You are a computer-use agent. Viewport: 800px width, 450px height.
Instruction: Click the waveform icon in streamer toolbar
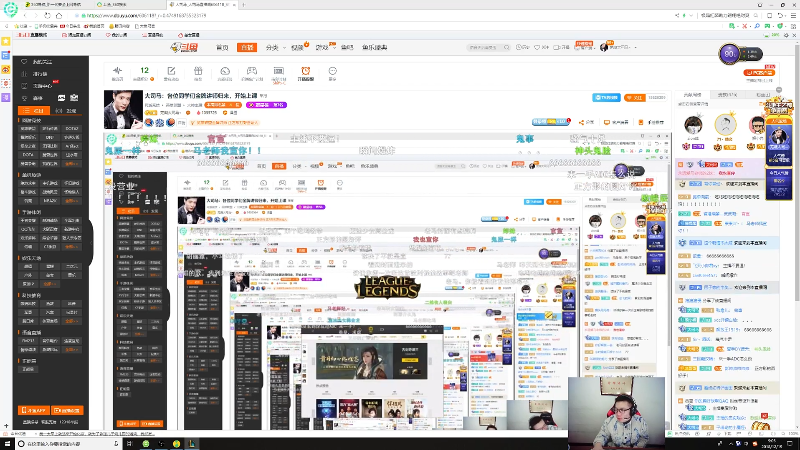pyautogui.click(x=117, y=71)
